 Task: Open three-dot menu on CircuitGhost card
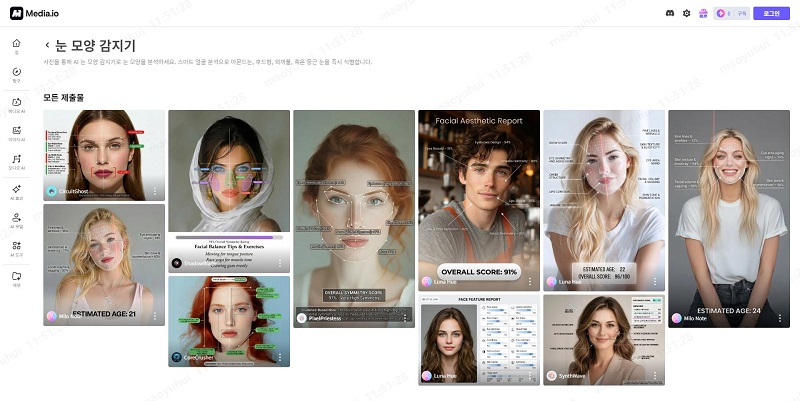(155, 190)
